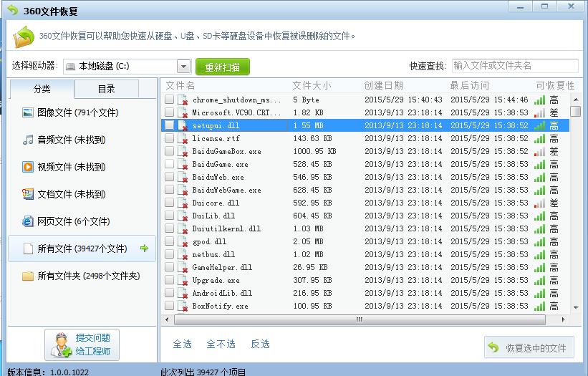This screenshot has height=376, width=588.
Task: Click the 全不选 link
Action: click(221, 344)
